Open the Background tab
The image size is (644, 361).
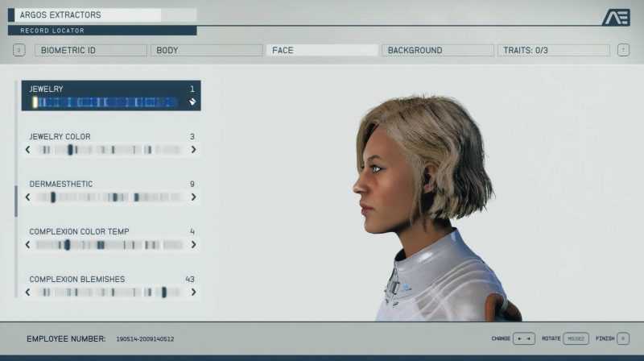point(438,50)
